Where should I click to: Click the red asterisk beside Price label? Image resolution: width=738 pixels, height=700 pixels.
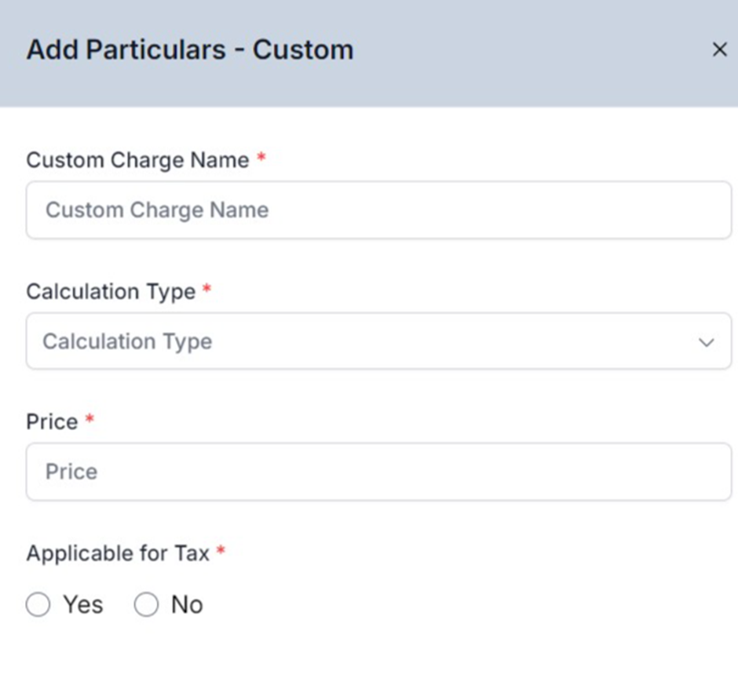coord(90,417)
